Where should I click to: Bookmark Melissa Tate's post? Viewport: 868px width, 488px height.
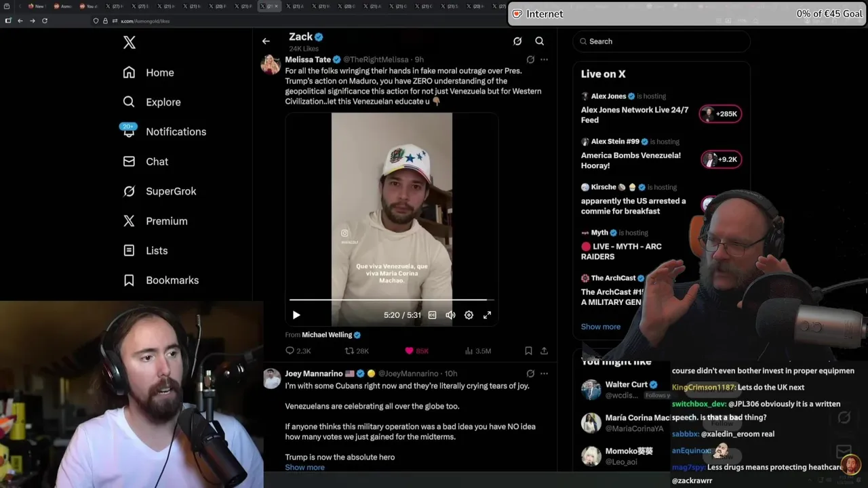coord(528,351)
